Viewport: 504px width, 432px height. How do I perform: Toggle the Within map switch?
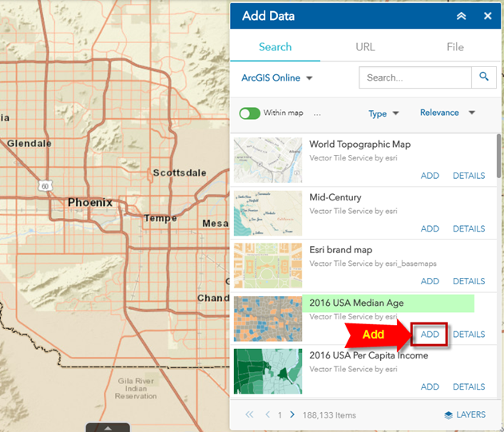point(250,113)
